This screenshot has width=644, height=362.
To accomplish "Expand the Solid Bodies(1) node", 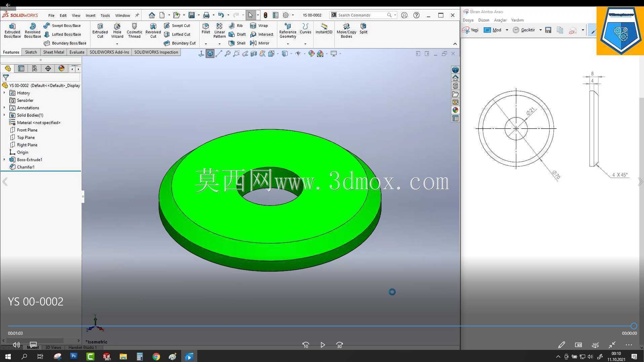I will [x=4, y=115].
